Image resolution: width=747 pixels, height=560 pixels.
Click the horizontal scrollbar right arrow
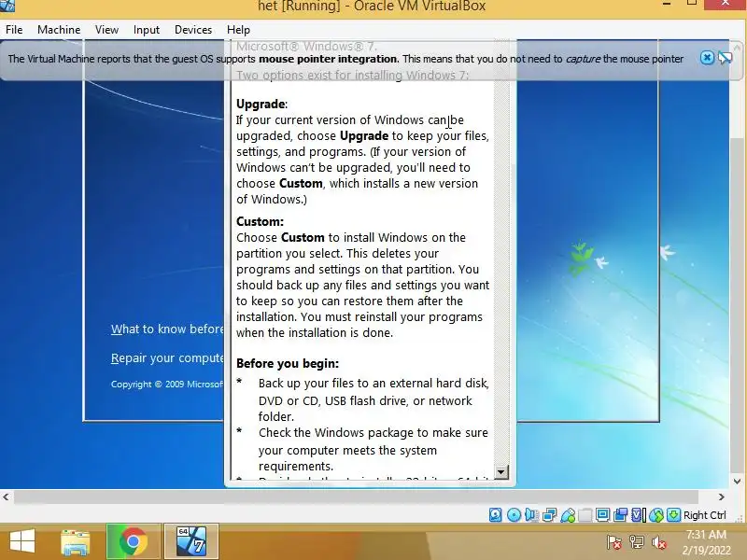(x=721, y=497)
